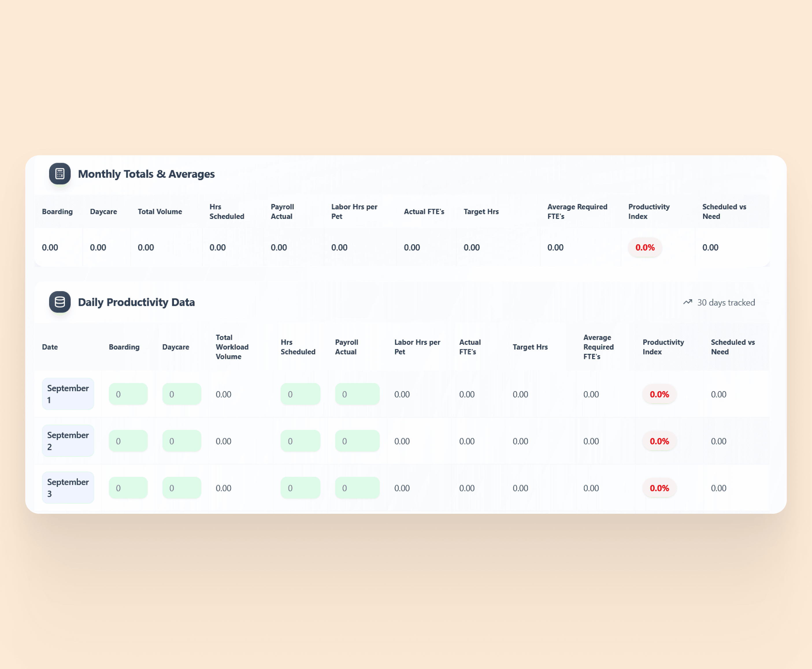Click the daily Scheduled vs Need header
Image resolution: width=812 pixels, height=669 pixels.
coord(733,347)
